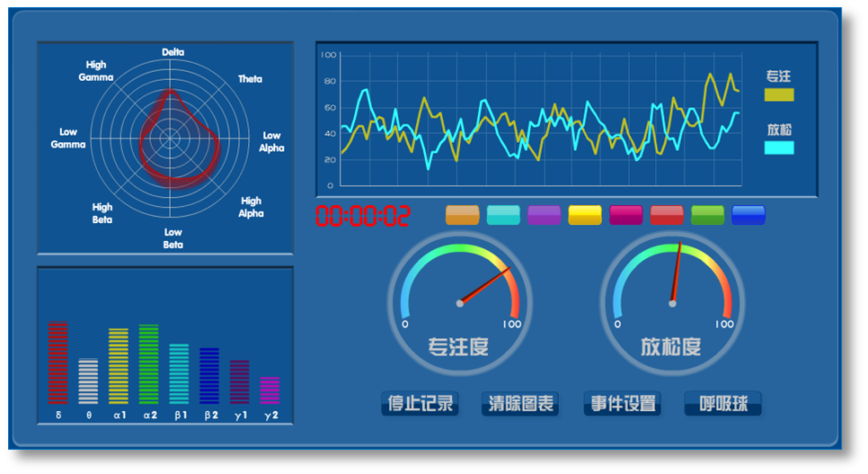Image resolution: width=868 pixels, height=474 pixels.
Task: Click the 清除图表 button
Action: pos(520,403)
